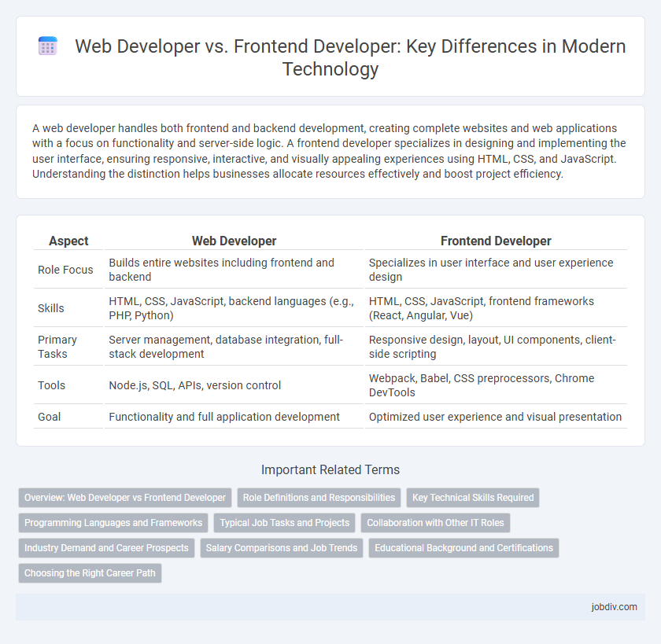Viewport: 661px width, 644px height.
Task: Click 'Responsive design, layout, UI components' cell
Action: [x=496, y=347]
